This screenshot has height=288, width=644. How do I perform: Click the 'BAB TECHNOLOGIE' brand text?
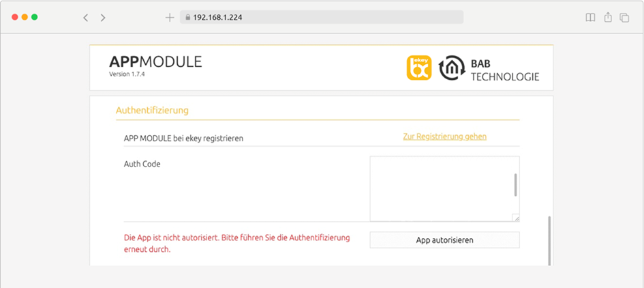(505, 70)
